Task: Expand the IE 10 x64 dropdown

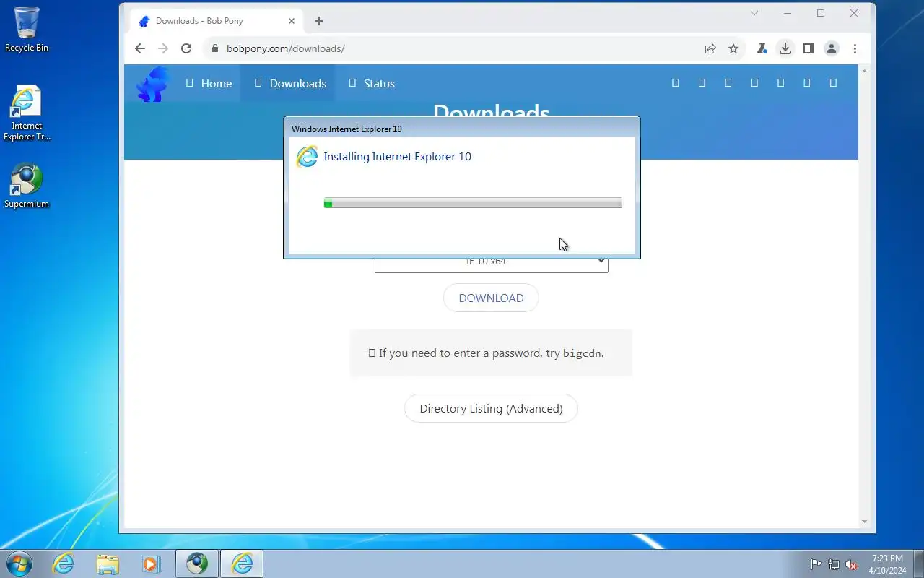Action: [x=491, y=264]
